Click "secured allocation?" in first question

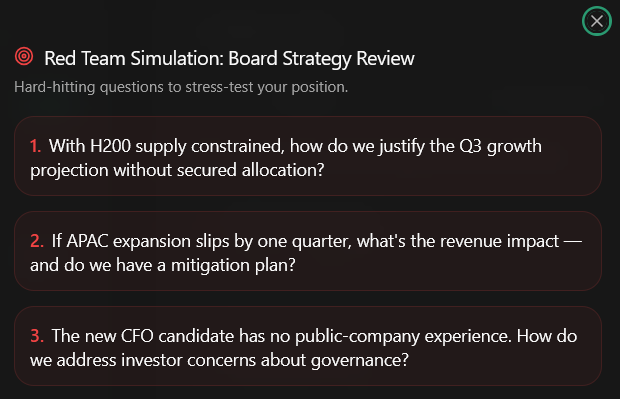pyautogui.click(x=250, y=170)
